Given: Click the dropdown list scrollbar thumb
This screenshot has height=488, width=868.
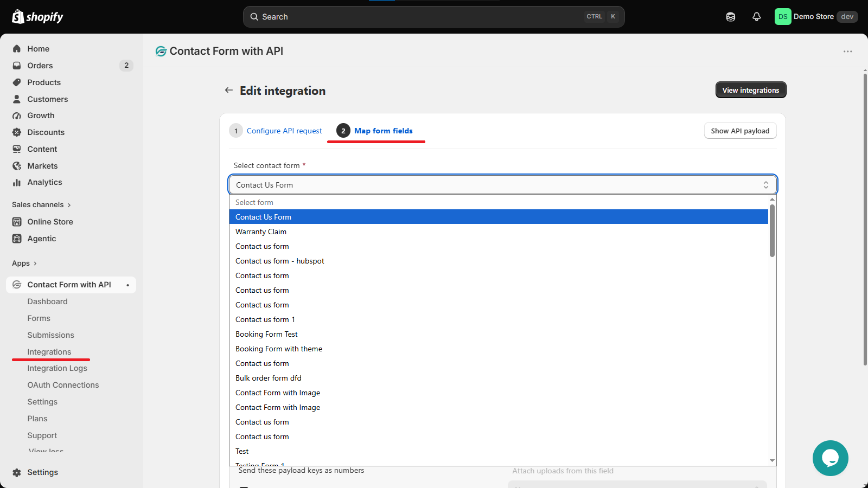Looking at the screenshot, I should 772,230.
